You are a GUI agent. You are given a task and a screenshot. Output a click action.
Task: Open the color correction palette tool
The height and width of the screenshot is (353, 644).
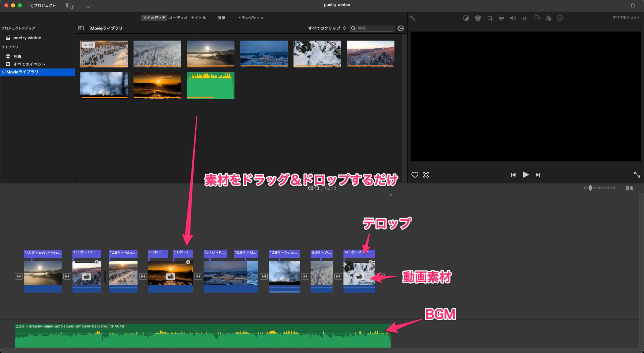coord(478,18)
